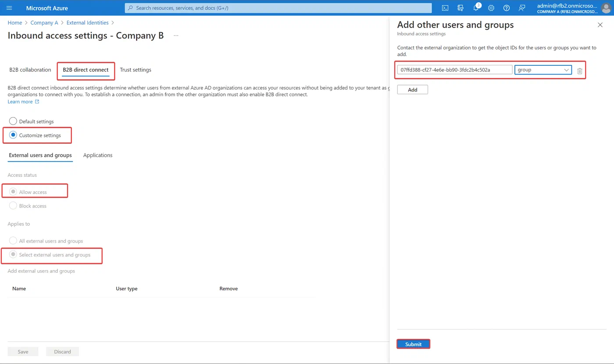The image size is (614, 364).
Task: Click the User type column header
Action: coord(127,289)
